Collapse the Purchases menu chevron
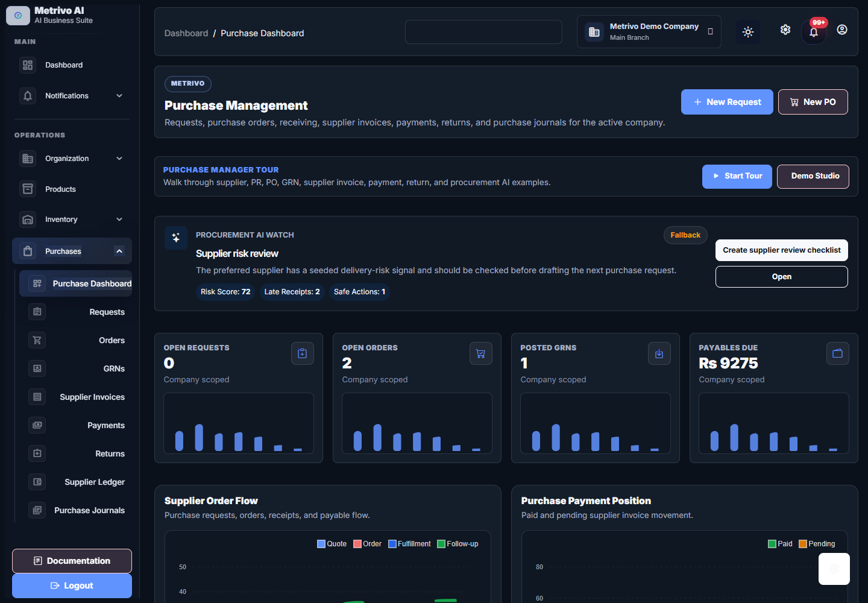Image resolution: width=868 pixels, height=603 pixels. click(x=119, y=251)
